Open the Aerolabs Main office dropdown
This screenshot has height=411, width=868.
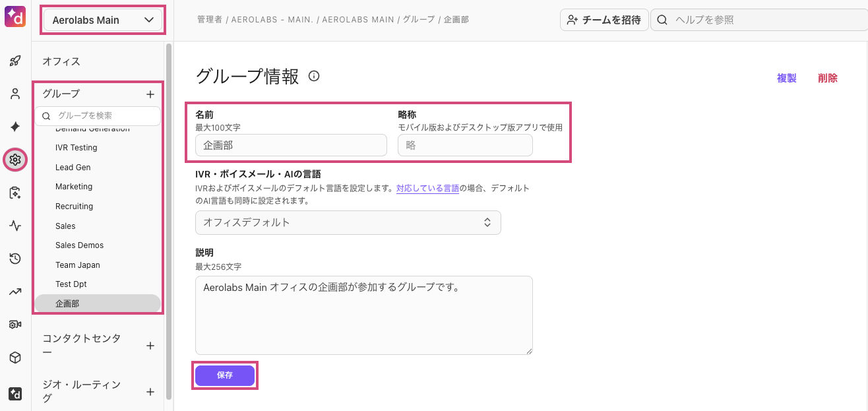pyautogui.click(x=103, y=20)
